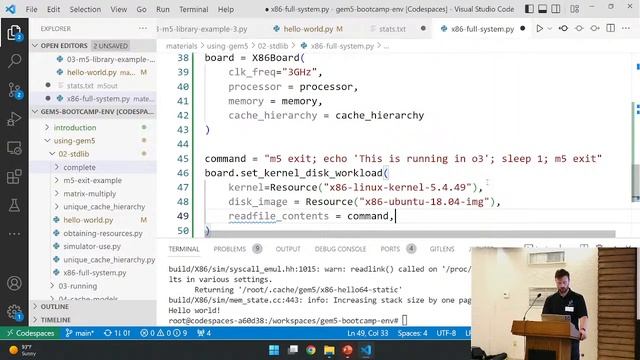Open the Search view in activity bar
The image size is (640, 360).
pos(14,61)
